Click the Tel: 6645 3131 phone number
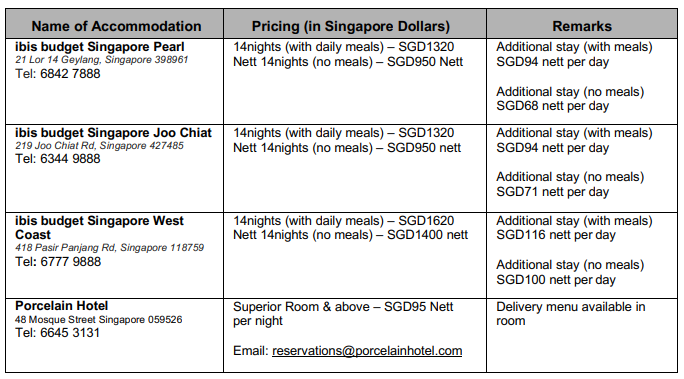This screenshot has width=684, height=379. tap(57, 333)
